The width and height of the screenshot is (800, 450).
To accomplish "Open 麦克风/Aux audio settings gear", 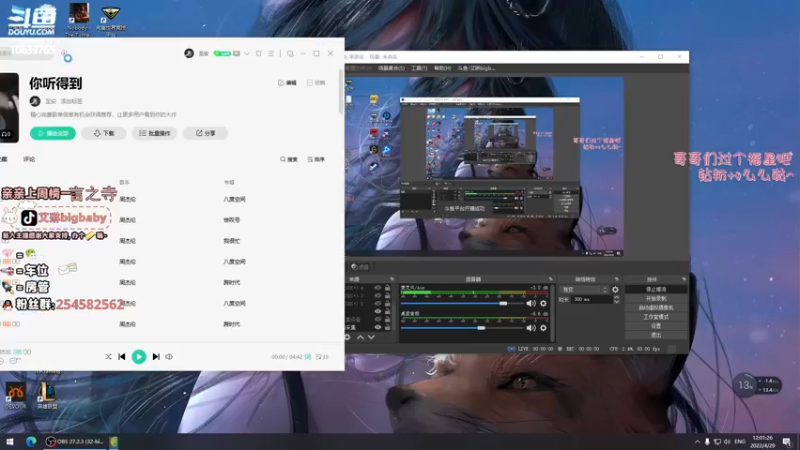I will click(543, 303).
